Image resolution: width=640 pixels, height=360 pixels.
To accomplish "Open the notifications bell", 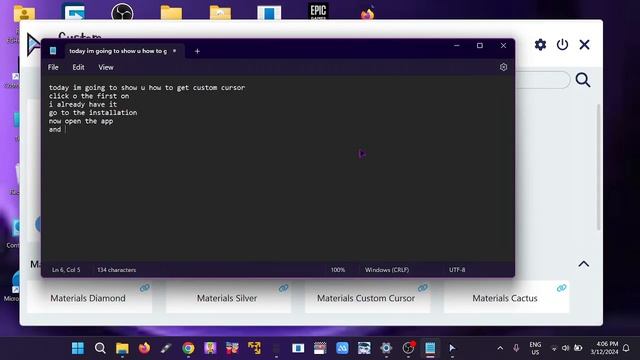I will pos(626,348).
